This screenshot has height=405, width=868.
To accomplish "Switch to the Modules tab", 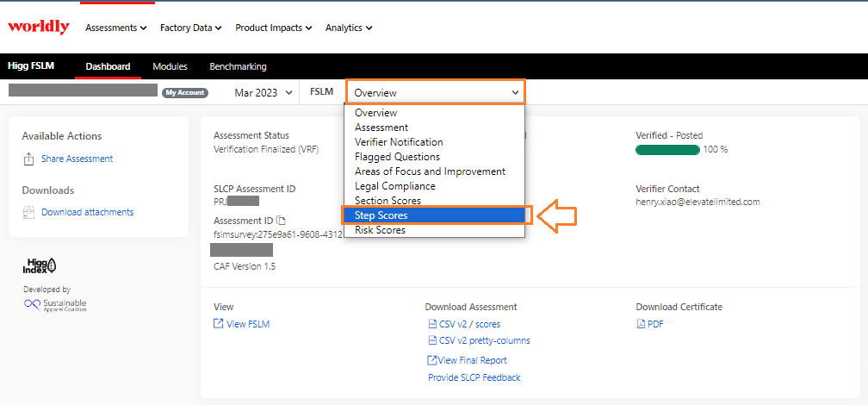I will click(170, 66).
